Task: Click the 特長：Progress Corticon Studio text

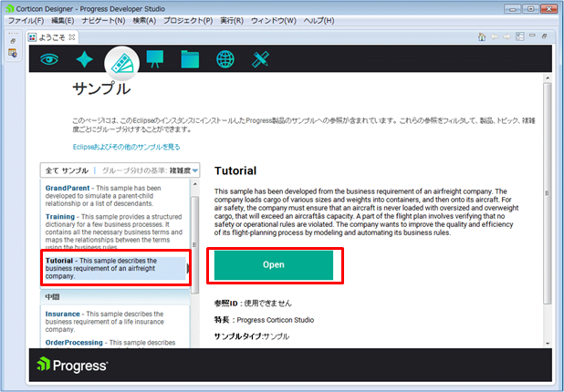Action: coord(264,320)
